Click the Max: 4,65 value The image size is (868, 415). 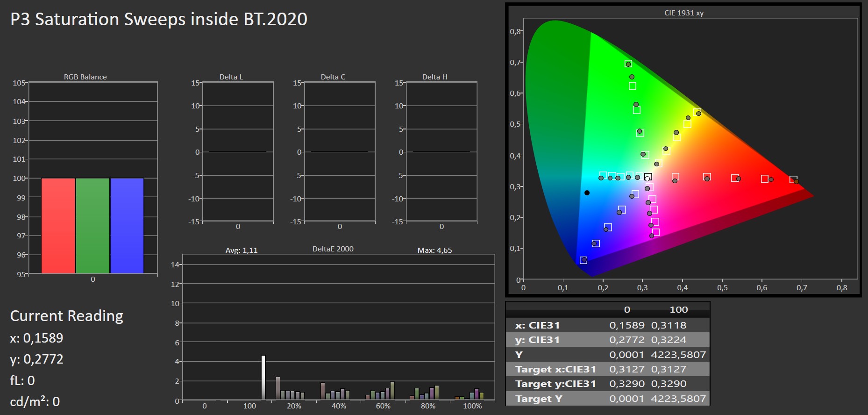(434, 250)
